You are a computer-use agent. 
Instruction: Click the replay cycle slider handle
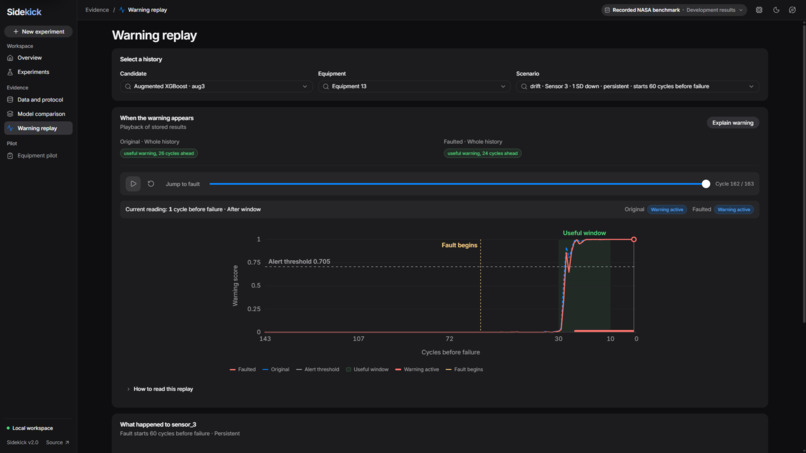tap(706, 184)
